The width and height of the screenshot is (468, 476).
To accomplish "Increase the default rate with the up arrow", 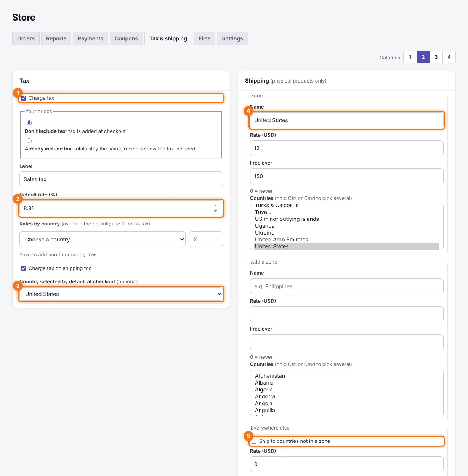I will point(216,206).
